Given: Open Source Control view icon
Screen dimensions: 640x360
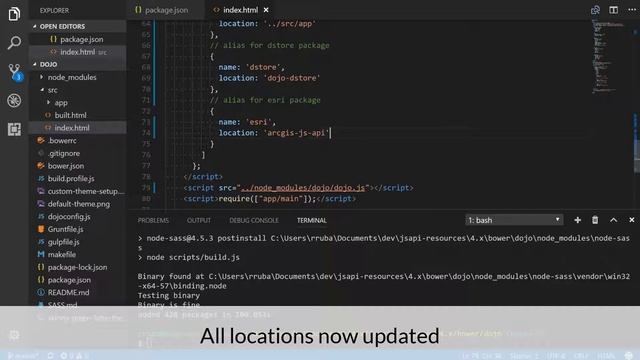Looking at the screenshot, I should pyautogui.click(x=15, y=72).
